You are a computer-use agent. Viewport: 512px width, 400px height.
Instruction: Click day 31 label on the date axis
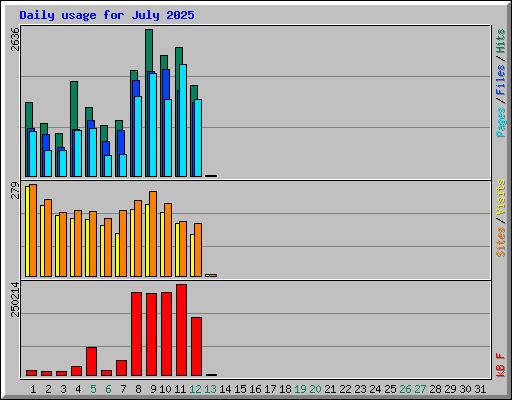[480, 389]
